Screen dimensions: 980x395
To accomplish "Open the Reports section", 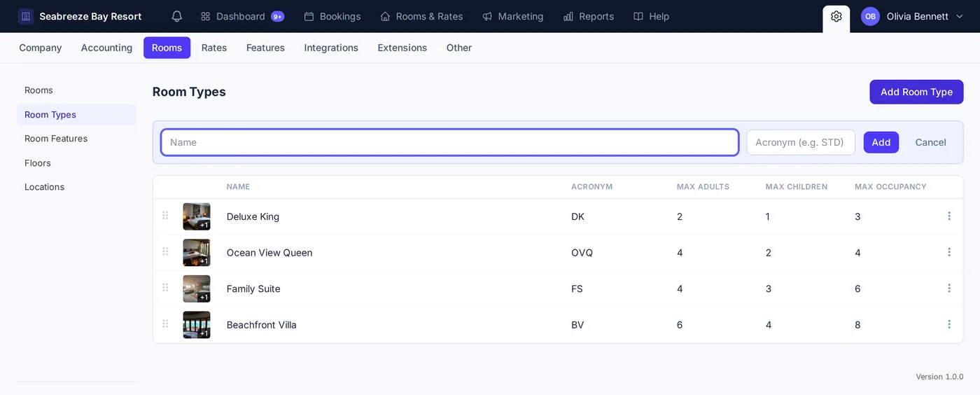I will click(588, 16).
